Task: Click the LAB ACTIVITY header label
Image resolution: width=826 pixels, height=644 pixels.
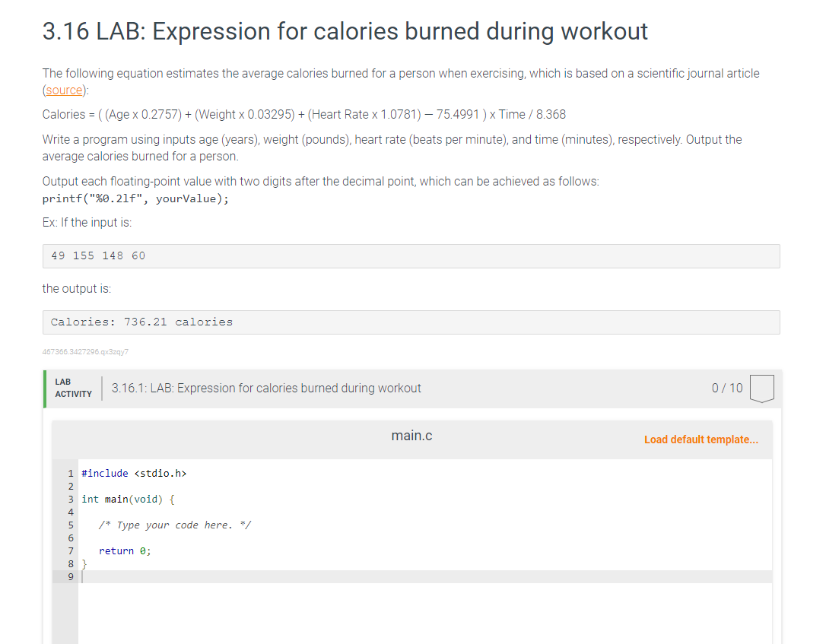Action: [x=73, y=388]
